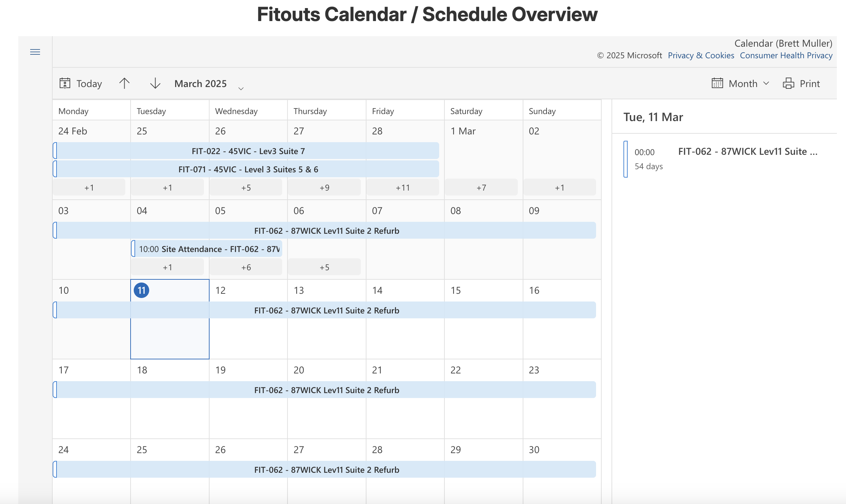
Task: Open the Month view dropdown chevron
Action: click(766, 83)
